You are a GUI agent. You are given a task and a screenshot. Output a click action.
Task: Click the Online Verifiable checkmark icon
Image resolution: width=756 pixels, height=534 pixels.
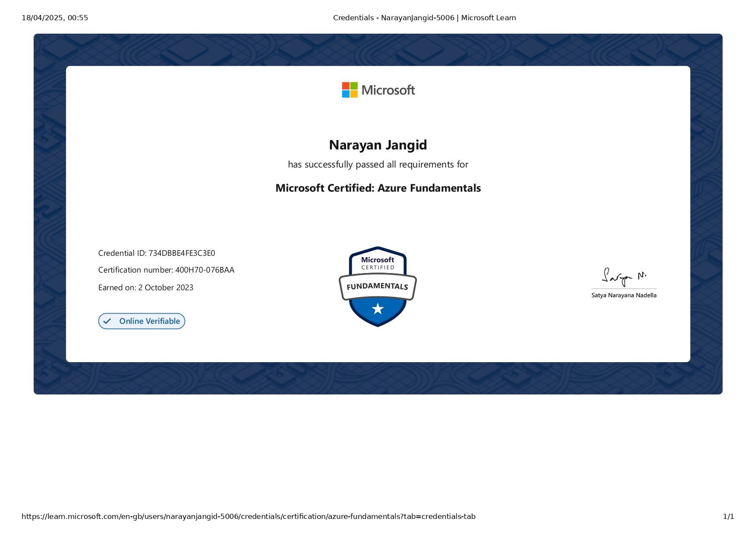[107, 321]
